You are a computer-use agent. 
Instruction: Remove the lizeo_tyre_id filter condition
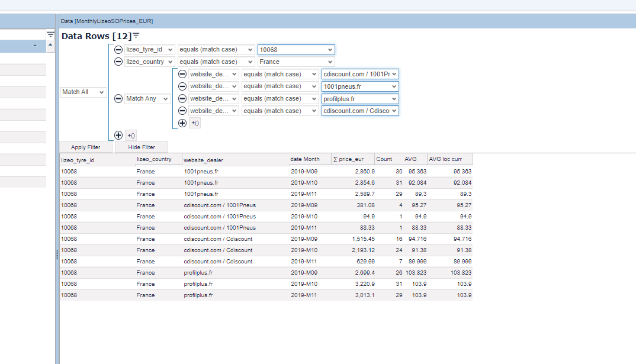118,50
